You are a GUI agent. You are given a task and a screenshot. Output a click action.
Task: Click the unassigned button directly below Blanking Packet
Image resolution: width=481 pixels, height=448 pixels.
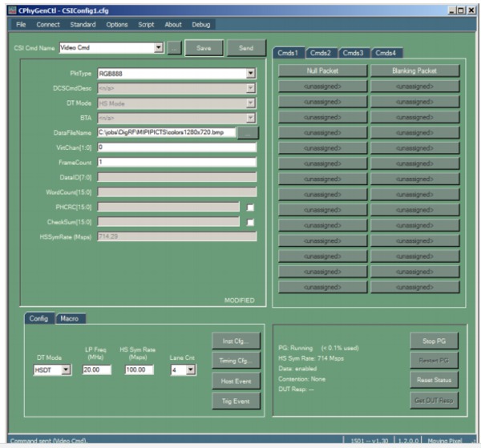pyautogui.click(x=414, y=87)
